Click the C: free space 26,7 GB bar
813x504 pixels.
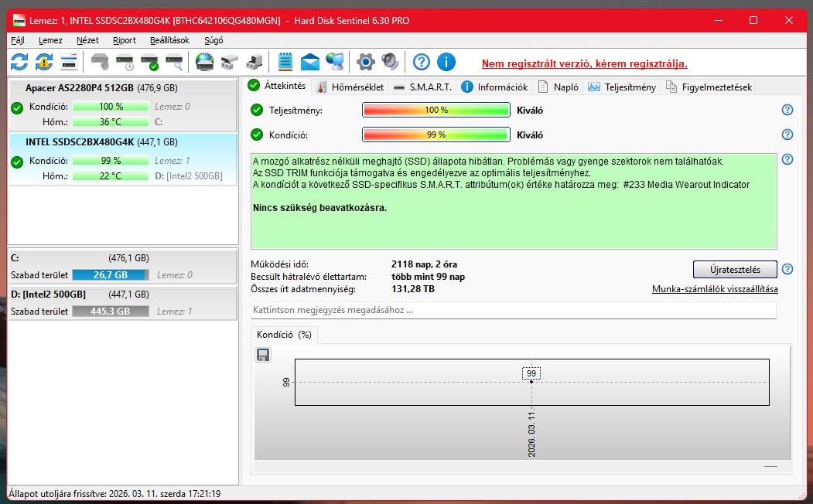pyautogui.click(x=111, y=275)
